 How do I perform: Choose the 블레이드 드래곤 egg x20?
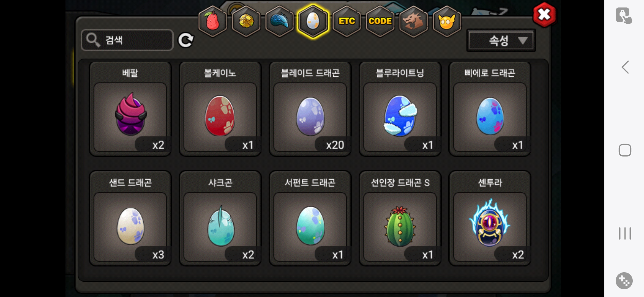(x=310, y=109)
